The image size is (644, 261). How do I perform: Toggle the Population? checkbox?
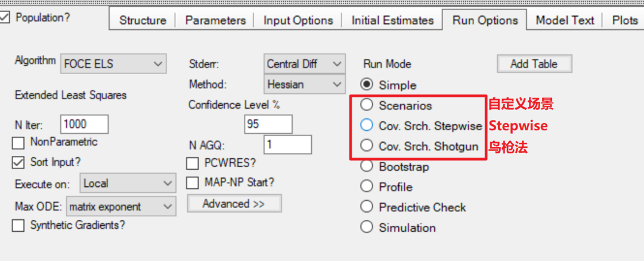click(5, 18)
